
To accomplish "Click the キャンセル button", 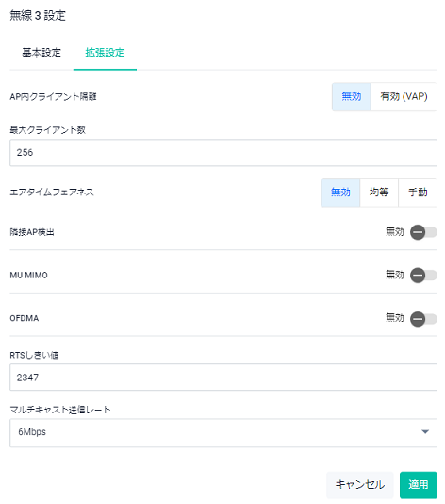I will [x=359, y=485].
